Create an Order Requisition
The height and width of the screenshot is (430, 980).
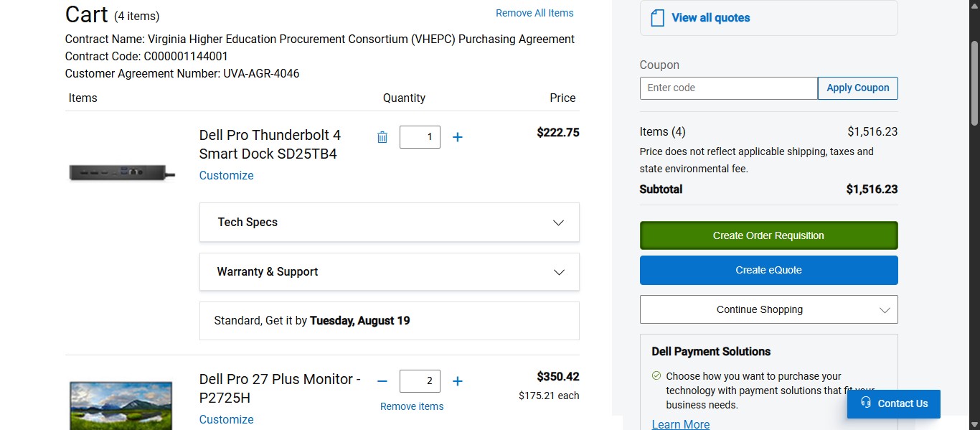click(768, 235)
